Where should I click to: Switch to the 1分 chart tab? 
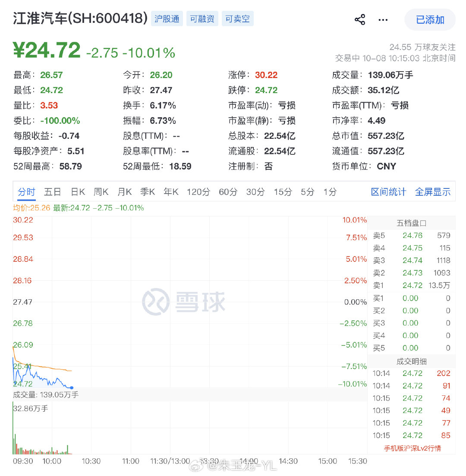pos(330,191)
